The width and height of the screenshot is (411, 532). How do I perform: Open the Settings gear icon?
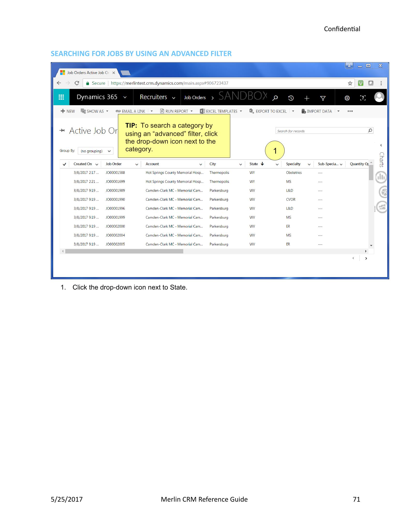[x=347, y=98]
